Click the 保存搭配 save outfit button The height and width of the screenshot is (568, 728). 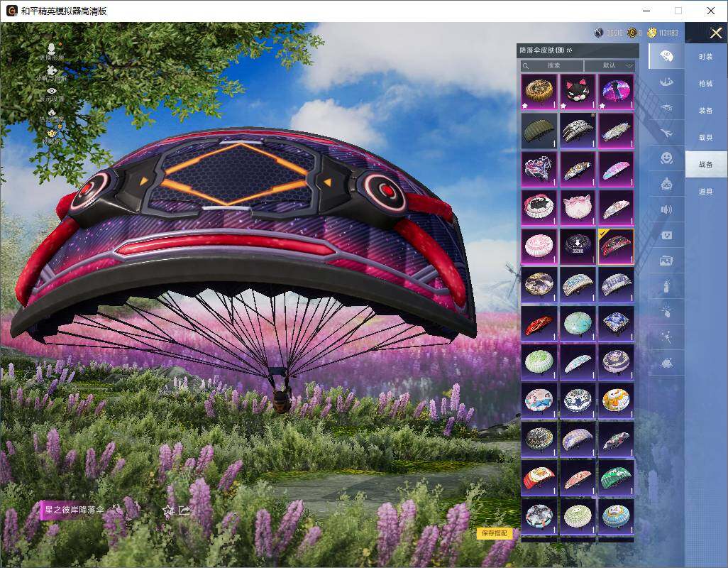494,532
